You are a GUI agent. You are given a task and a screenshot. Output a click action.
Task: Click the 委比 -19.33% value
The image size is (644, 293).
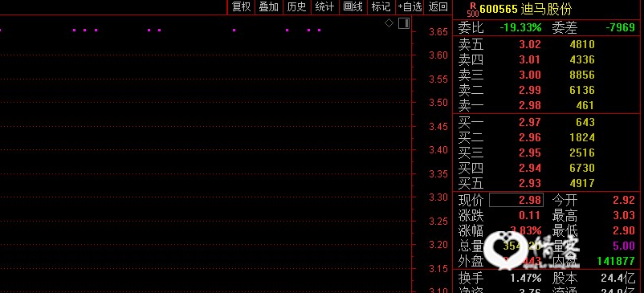tap(521, 27)
